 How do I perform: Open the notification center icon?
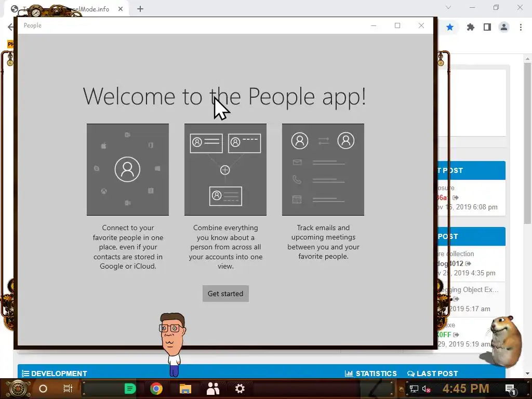(x=510, y=389)
